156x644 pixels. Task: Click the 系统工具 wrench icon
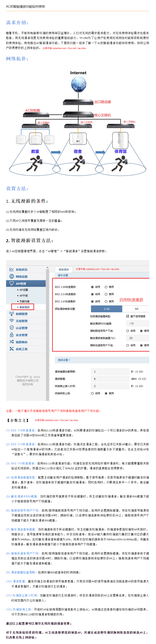12,349
